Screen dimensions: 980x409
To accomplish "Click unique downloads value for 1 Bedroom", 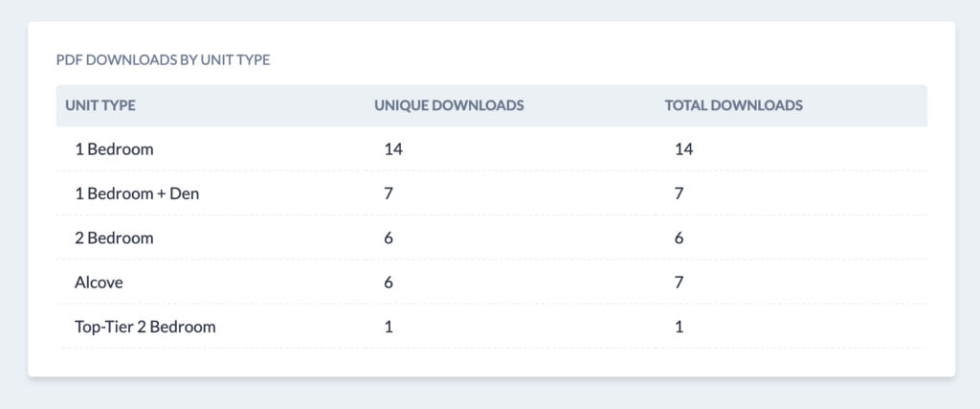I will [392, 149].
